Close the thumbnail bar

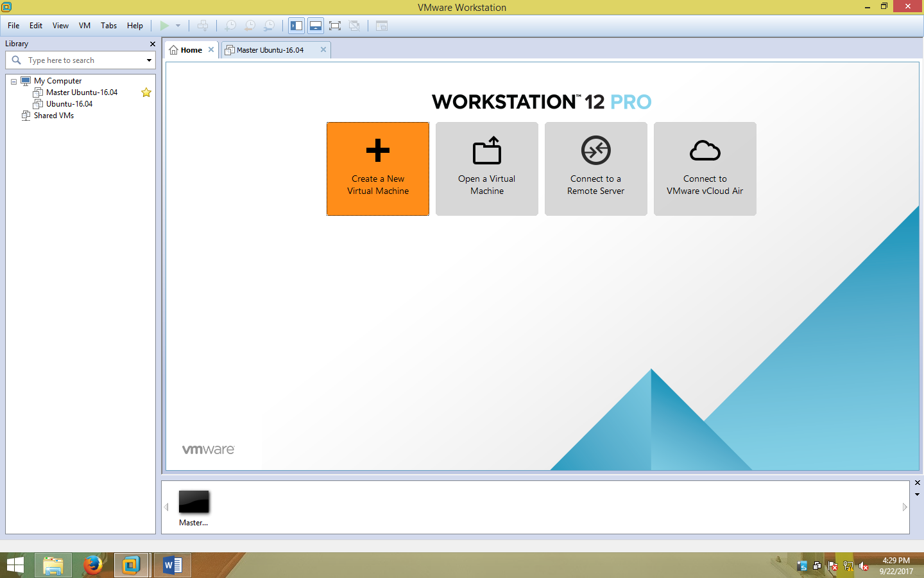(918, 482)
